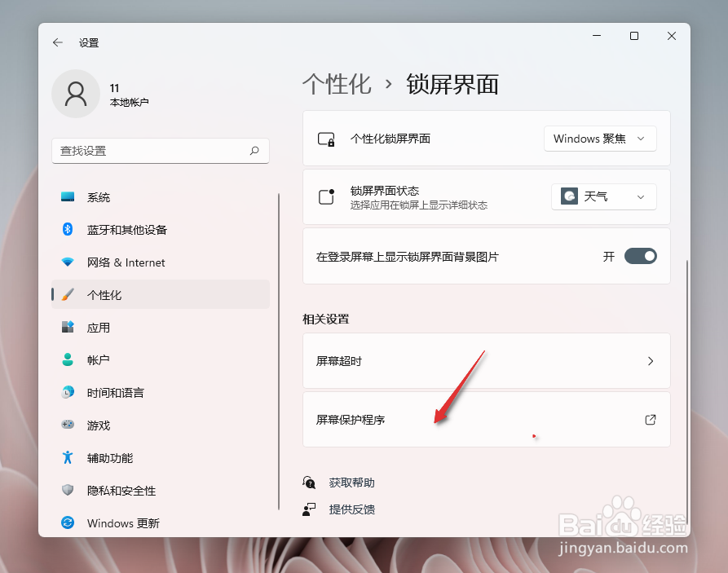The height and width of the screenshot is (573, 728).
Task: Click the 获取帮助 link
Action: (351, 483)
